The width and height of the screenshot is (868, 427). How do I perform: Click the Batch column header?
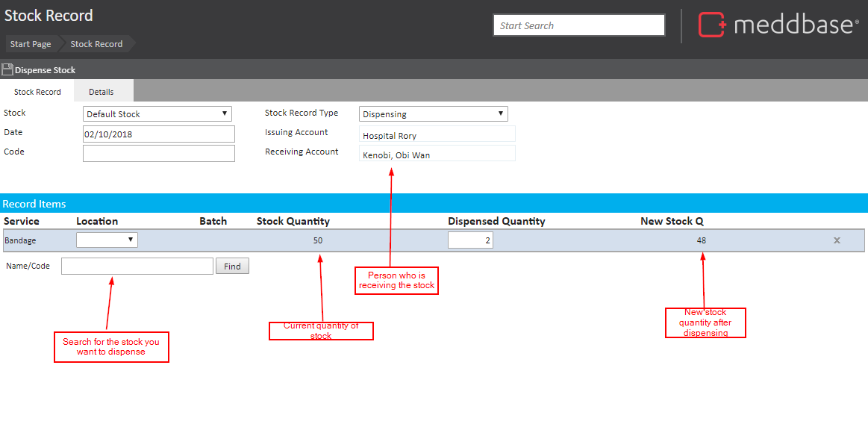coord(213,222)
